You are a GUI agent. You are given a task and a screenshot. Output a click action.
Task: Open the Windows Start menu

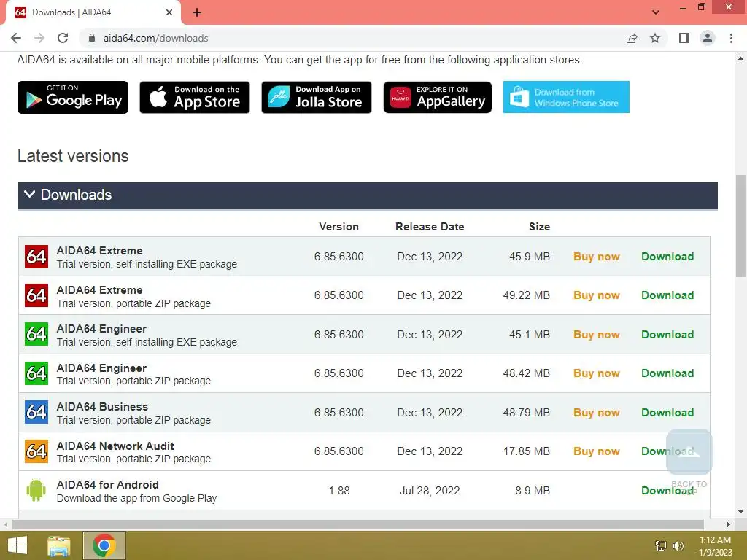[18, 545]
